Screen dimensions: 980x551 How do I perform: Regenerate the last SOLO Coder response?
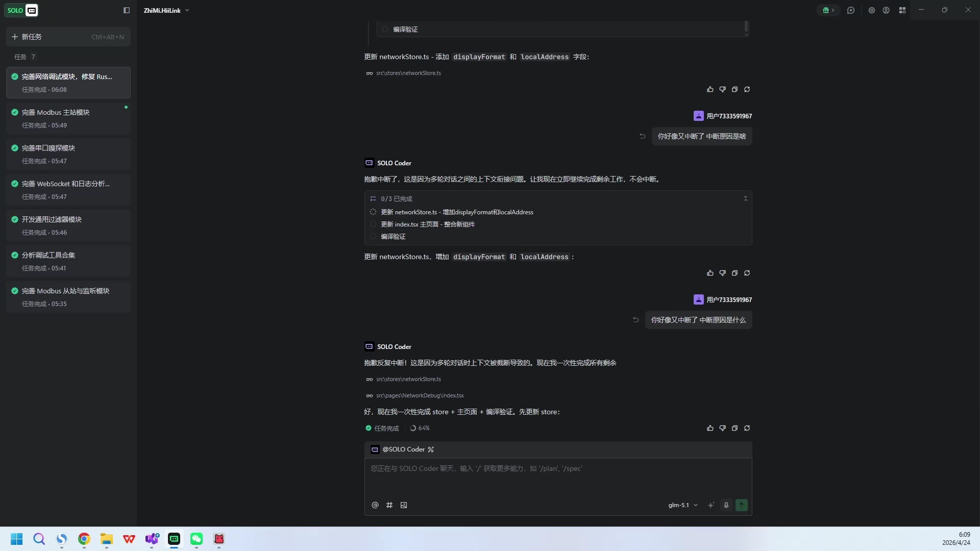click(x=747, y=428)
